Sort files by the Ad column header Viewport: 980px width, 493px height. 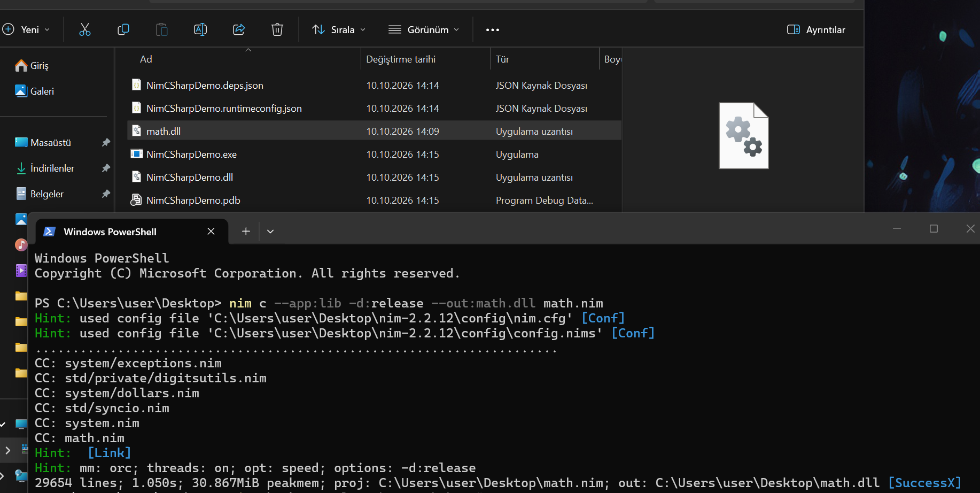point(146,59)
